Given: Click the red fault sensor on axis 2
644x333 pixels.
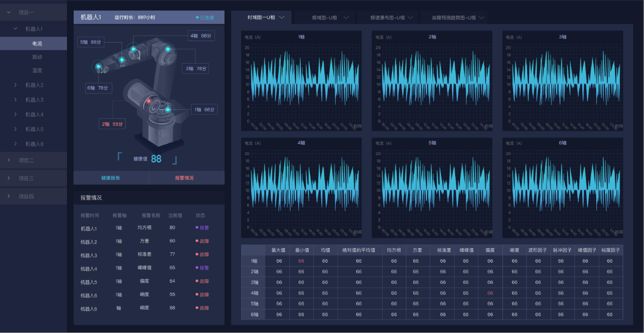Looking at the screenshot, I should tap(149, 101).
